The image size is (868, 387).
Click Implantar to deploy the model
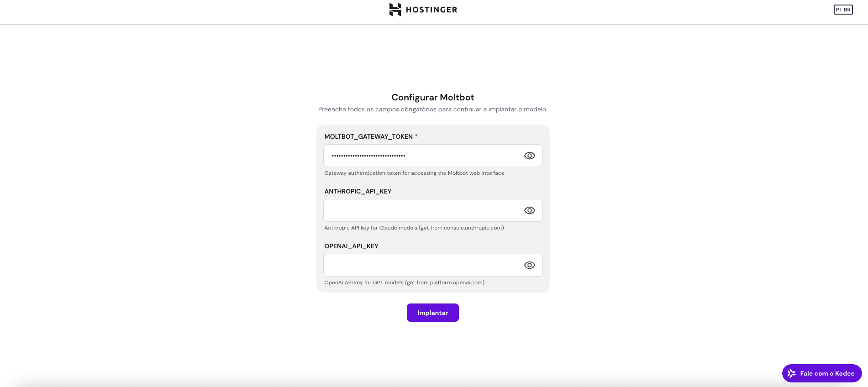432,313
